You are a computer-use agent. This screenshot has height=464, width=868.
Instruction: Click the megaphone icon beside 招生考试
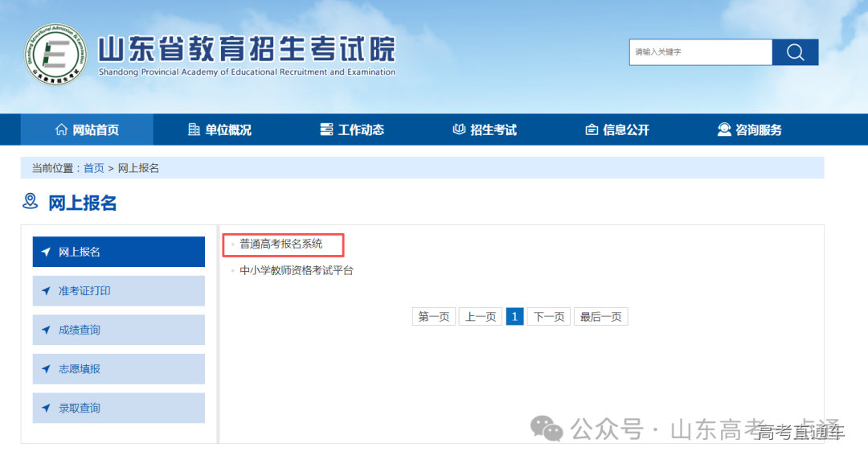pyautogui.click(x=458, y=129)
